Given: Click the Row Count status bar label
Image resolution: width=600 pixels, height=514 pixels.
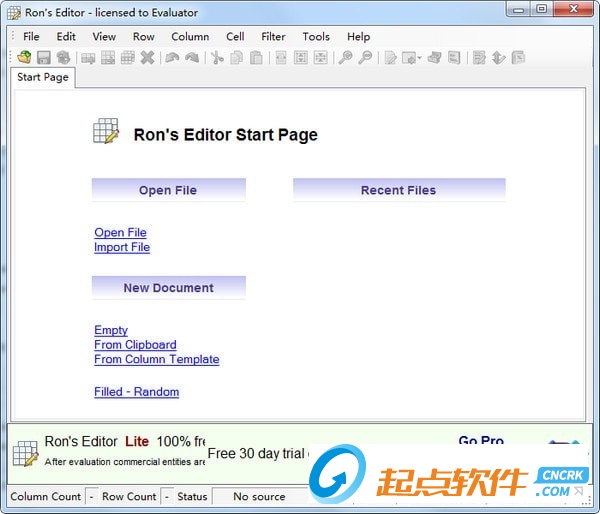Looking at the screenshot, I should tap(129, 496).
